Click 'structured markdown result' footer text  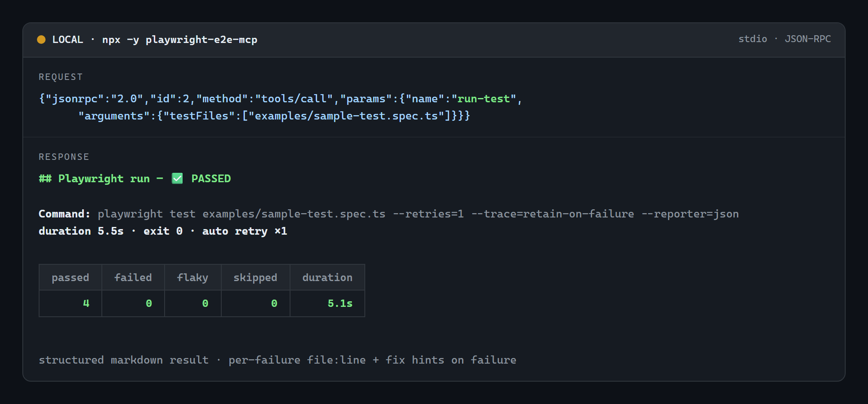[124, 360]
